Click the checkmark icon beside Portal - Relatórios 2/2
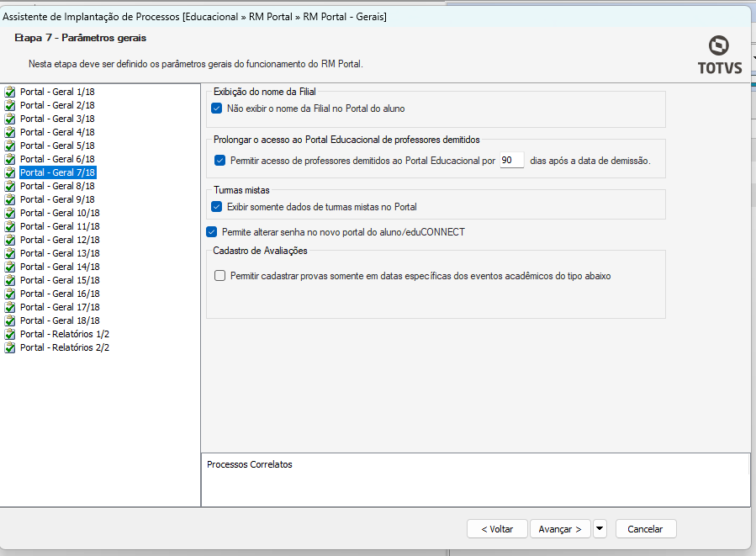The height and width of the screenshot is (556, 756). click(x=11, y=347)
